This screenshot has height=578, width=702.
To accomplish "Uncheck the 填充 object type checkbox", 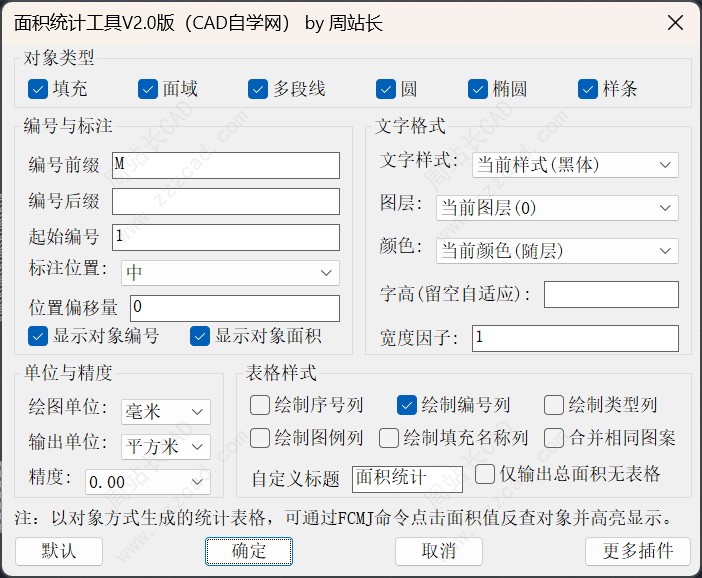I will [x=38, y=89].
